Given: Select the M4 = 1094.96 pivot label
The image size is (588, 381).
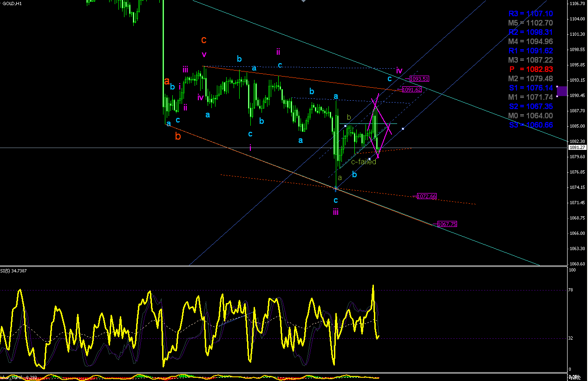Looking at the screenshot, I should click(x=530, y=41).
